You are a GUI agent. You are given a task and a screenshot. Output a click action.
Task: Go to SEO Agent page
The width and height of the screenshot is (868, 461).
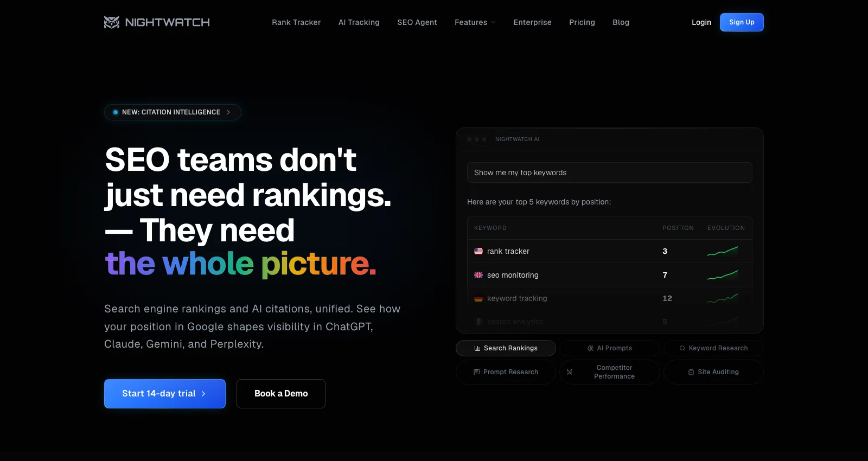[x=417, y=22]
